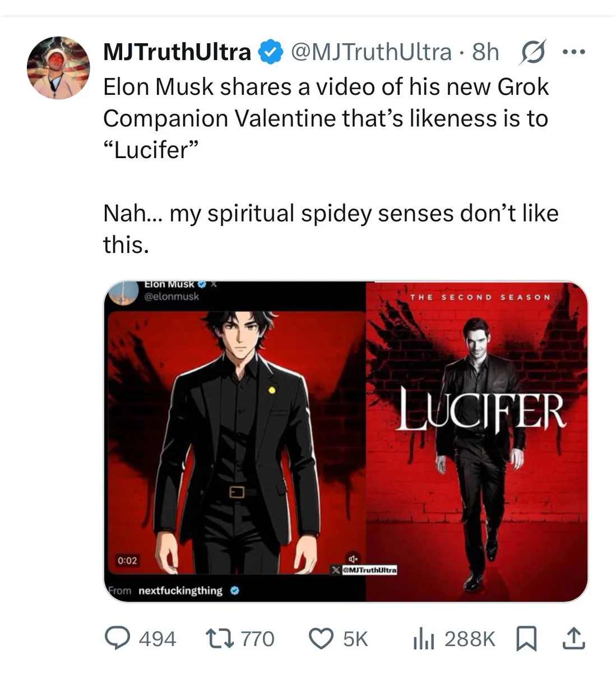616x673 pixels.
Task: Bookmark this post
Action: (x=526, y=638)
